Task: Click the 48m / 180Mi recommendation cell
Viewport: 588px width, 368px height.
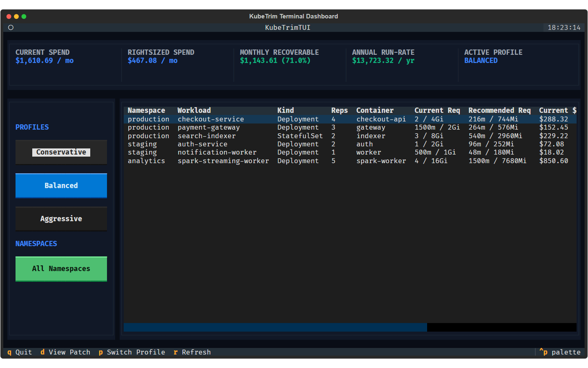Action: [491, 153]
